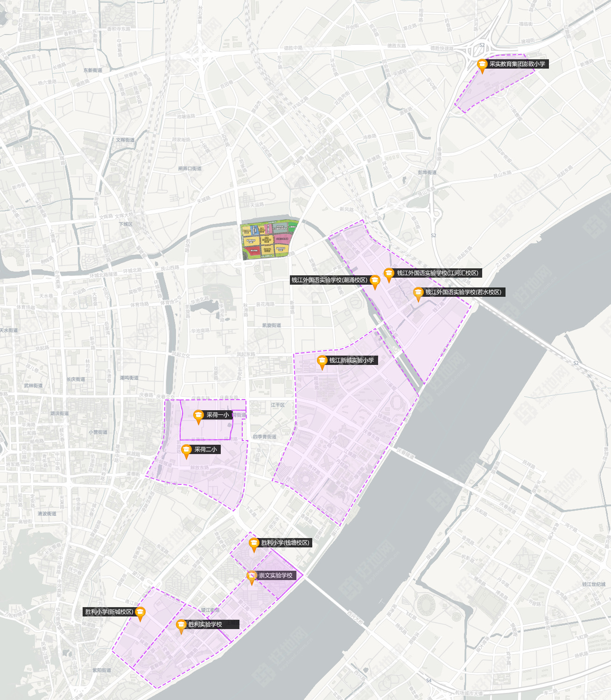Click the 钱江外国语实验学校(潮涌校区) label text

[x=329, y=280]
